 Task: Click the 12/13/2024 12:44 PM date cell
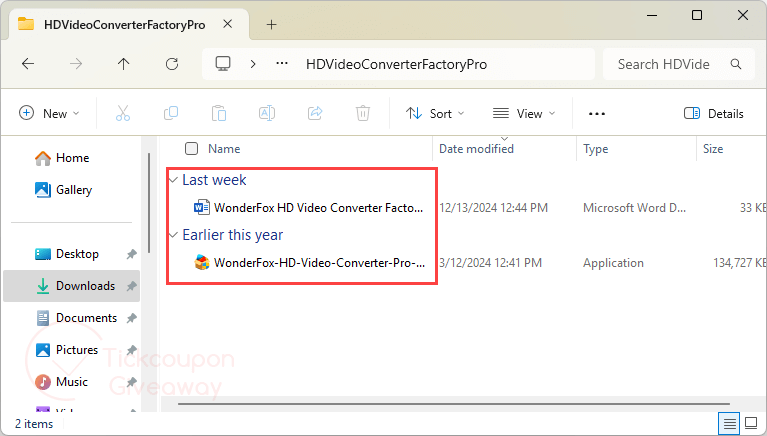pos(494,208)
